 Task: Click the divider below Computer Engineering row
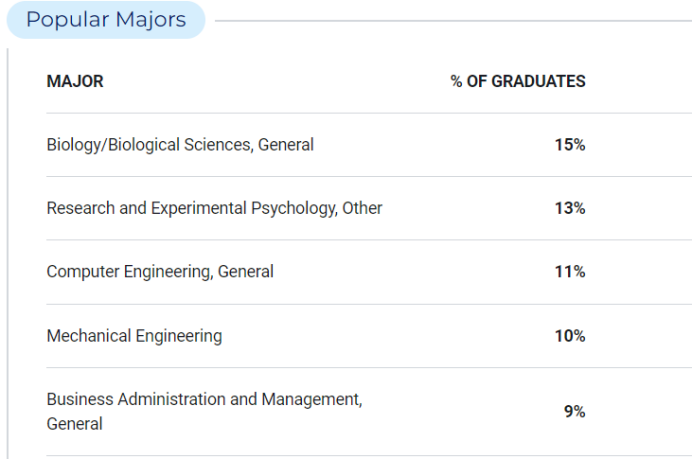(x=369, y=304)
